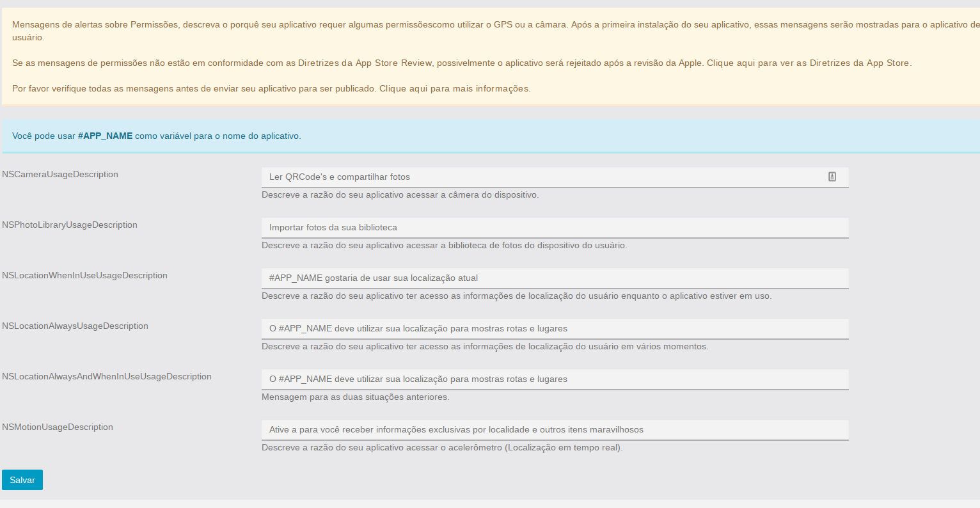Click the 'Mensagem para as duas situações anteriores' hint

coord(355,397)
